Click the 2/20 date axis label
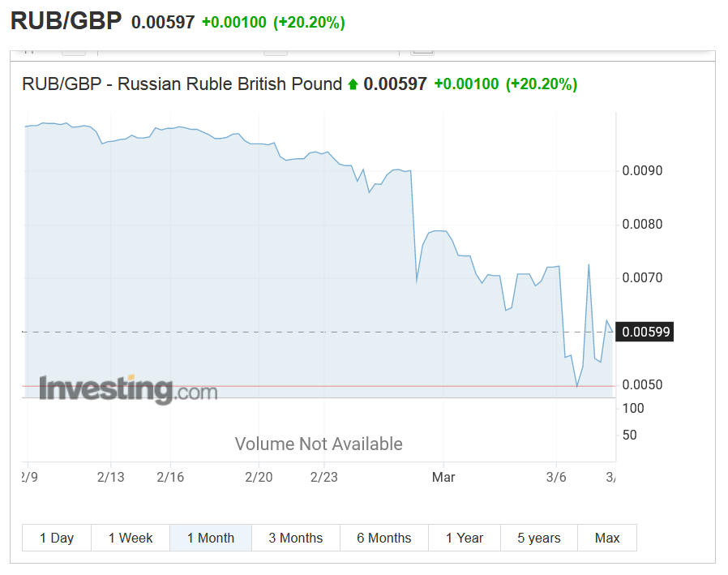This screenshot has width=728, height=575. point(259,477)
